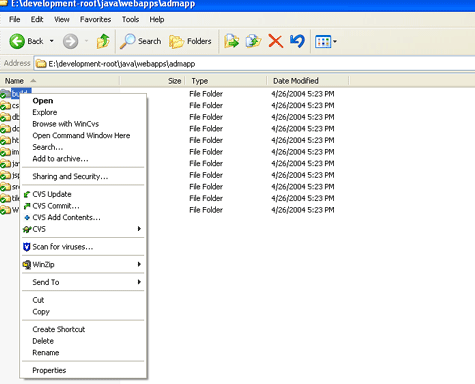The width and height of the screenshot is (475, 384).
Task: Choose Explore in the context menu
Action: click(x=83, y=112)
